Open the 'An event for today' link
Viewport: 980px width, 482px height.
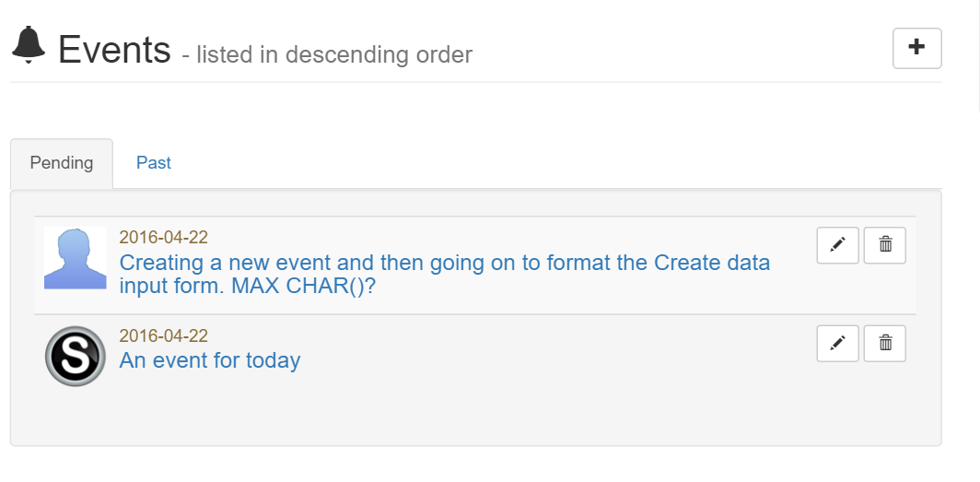210,360
